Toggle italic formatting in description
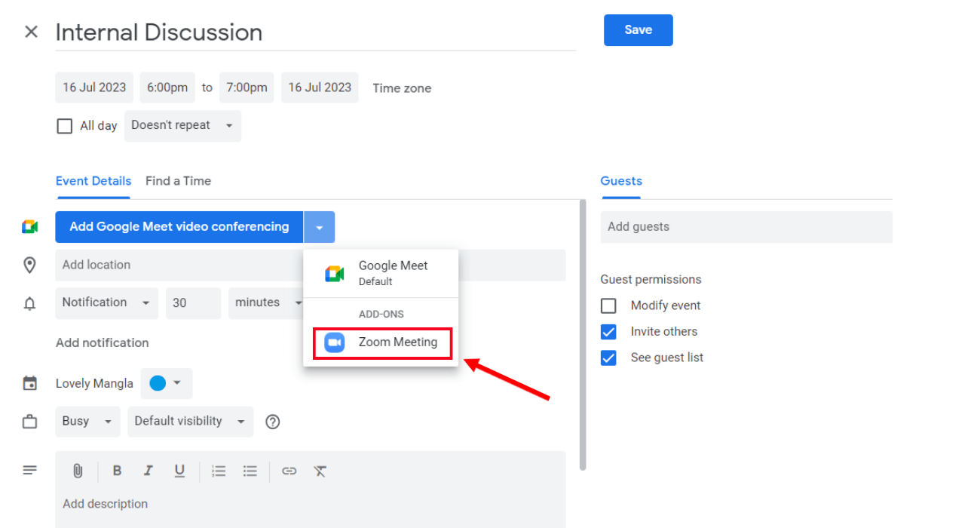Viewport: 980px width, 528px height. 149,471
